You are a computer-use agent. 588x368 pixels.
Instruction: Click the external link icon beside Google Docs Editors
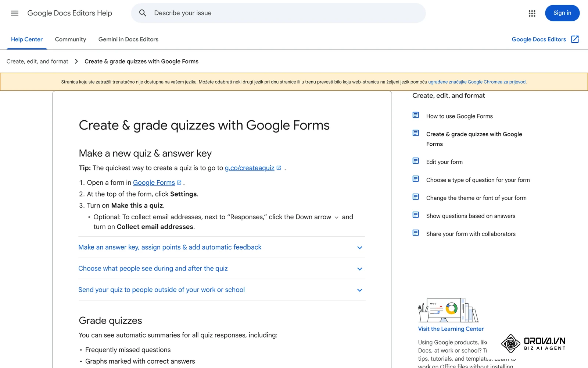tap(575, 39)
